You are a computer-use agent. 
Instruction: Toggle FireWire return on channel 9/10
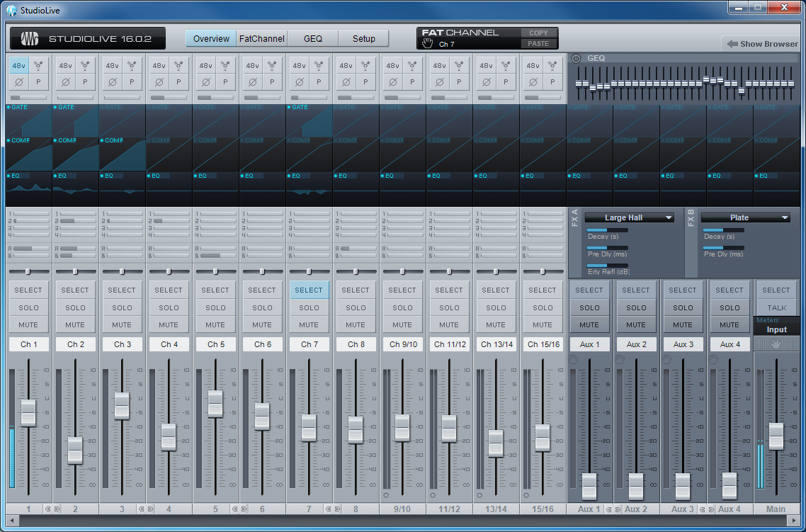tap(413, 65)
